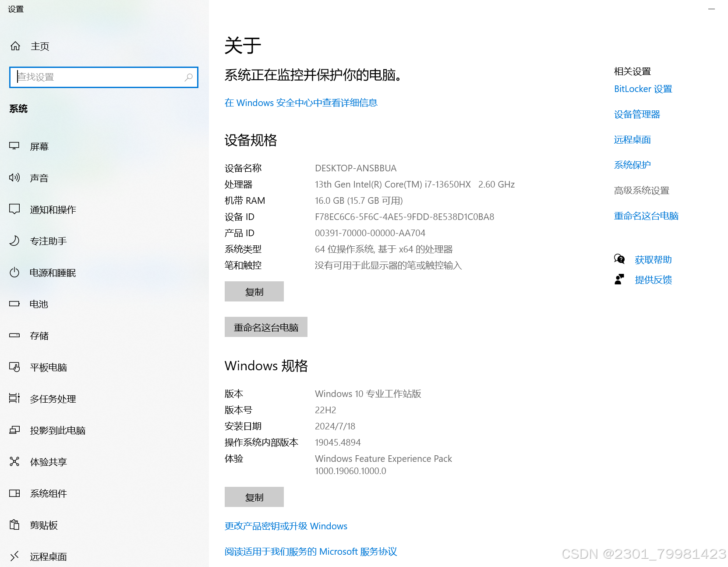The image size is (728, 567).
Task: Click edition Windows 10 专业工作站版
Action: point(368,394)
